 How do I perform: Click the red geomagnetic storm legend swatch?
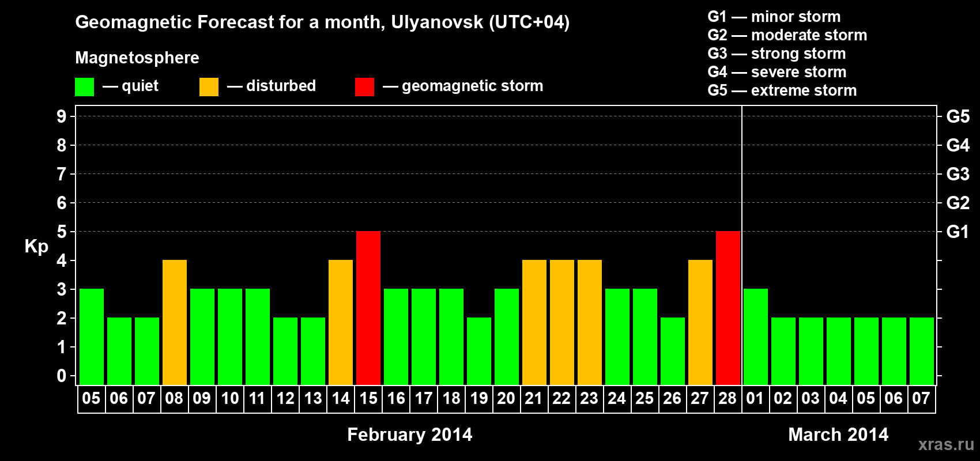tap(364, 87)
